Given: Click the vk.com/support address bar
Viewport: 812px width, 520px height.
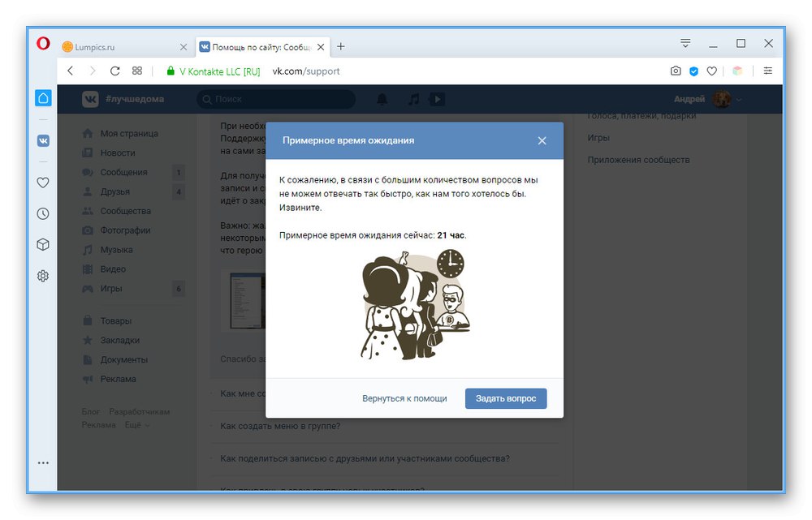Looking at the screenshot, I should 306,71.
